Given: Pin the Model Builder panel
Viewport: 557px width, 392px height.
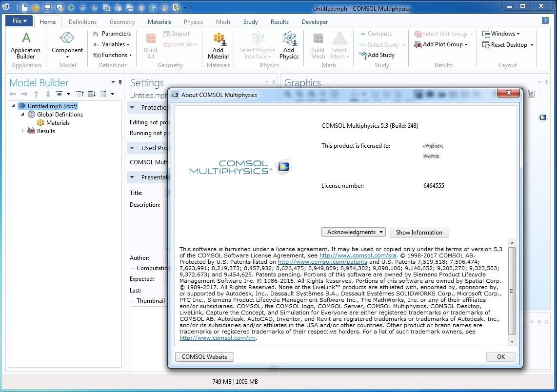Looking at the screenshot, I should 120,82.
